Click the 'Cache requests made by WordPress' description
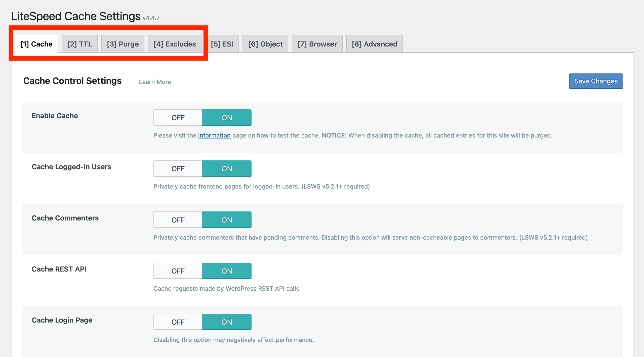The height and width of the screenshot is (357, 644). tap(227, 289)
